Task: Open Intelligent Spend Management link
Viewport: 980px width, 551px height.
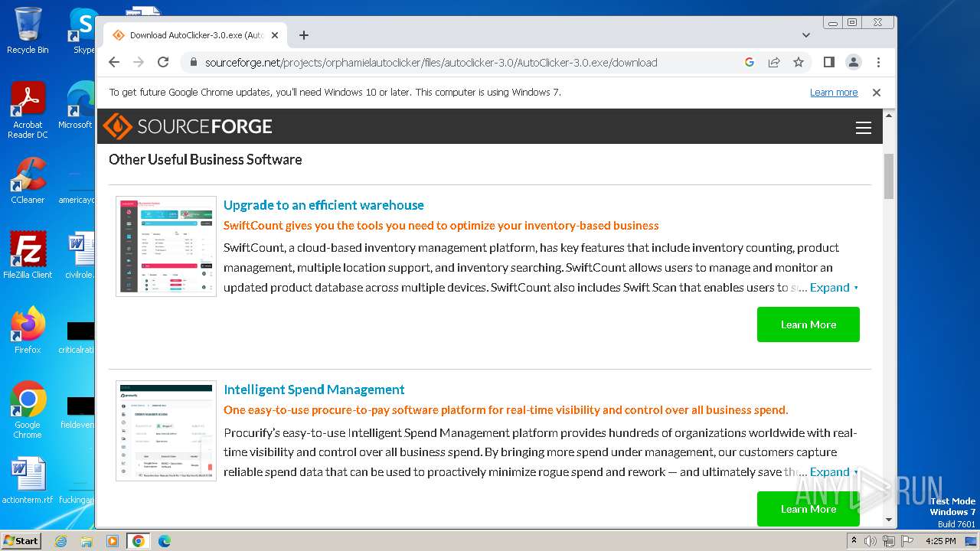Action: tap(314, 390)
